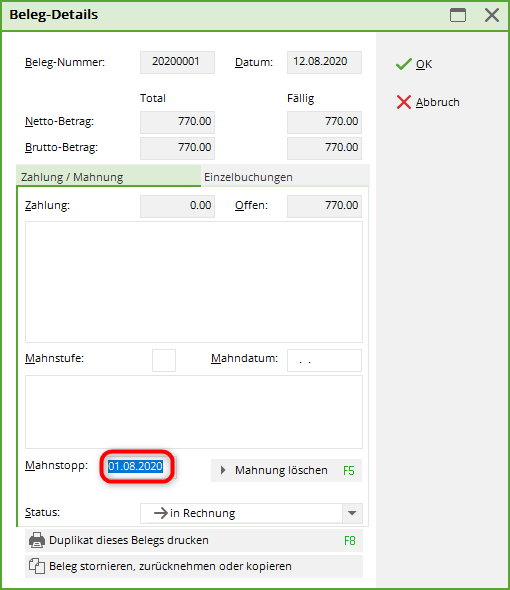
Task: Click the Mahndatum date field
Action: coord(324,360)
